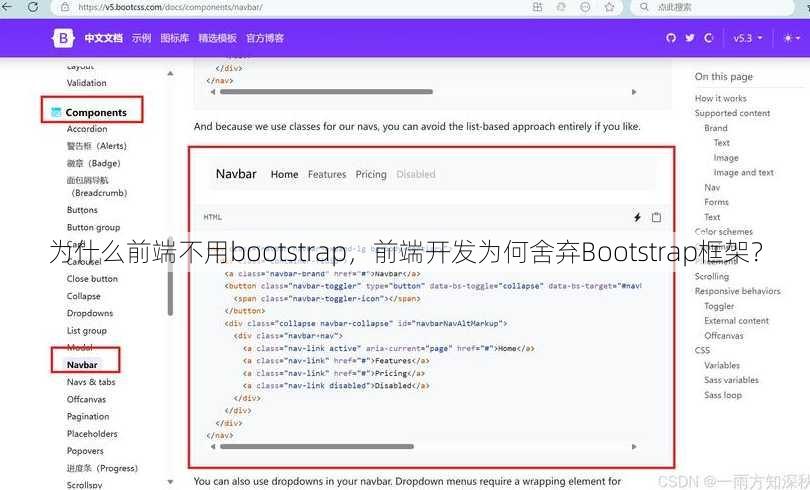Viewport: 810px width, 490px height.
Task: Copy code with the clipboard icon
Action: pos(656,217)
